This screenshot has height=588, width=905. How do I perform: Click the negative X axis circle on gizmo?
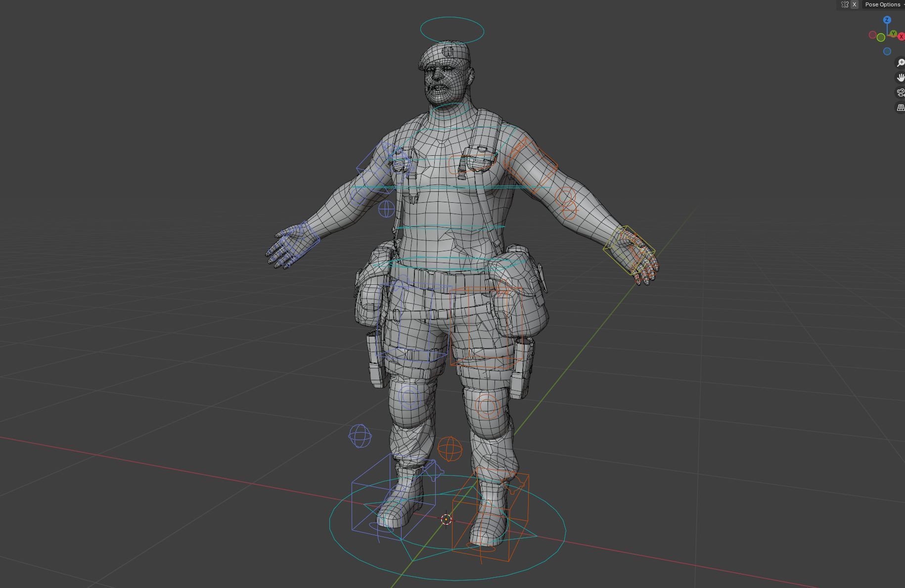pyautogui.click(x=873, y=35)
